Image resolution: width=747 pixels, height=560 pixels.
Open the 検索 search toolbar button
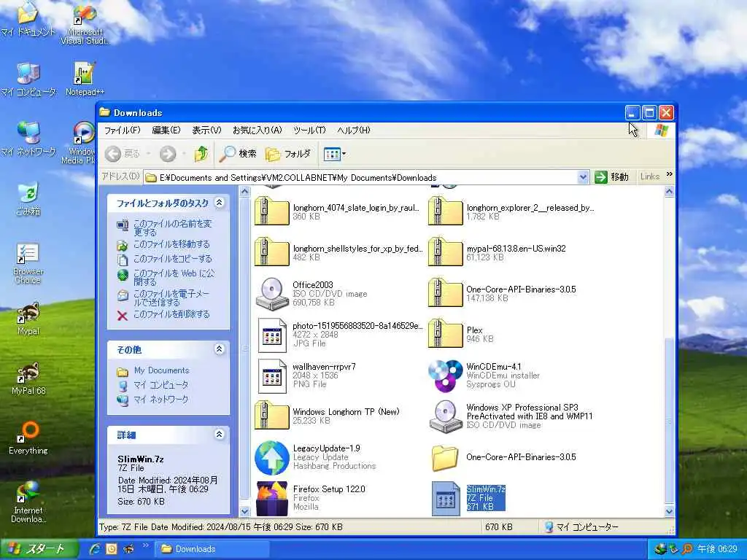click(239, 153)
